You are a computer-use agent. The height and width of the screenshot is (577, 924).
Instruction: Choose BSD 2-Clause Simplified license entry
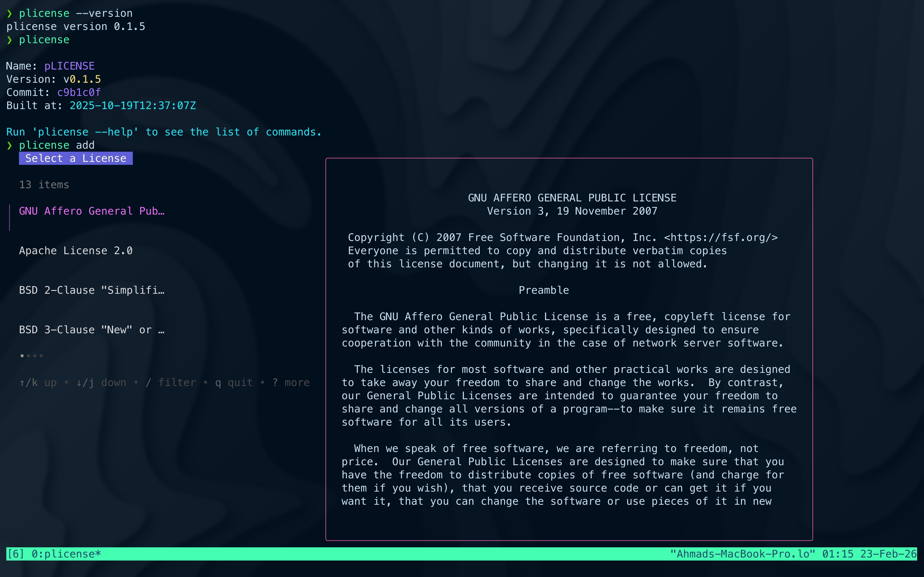coord(92,290)
